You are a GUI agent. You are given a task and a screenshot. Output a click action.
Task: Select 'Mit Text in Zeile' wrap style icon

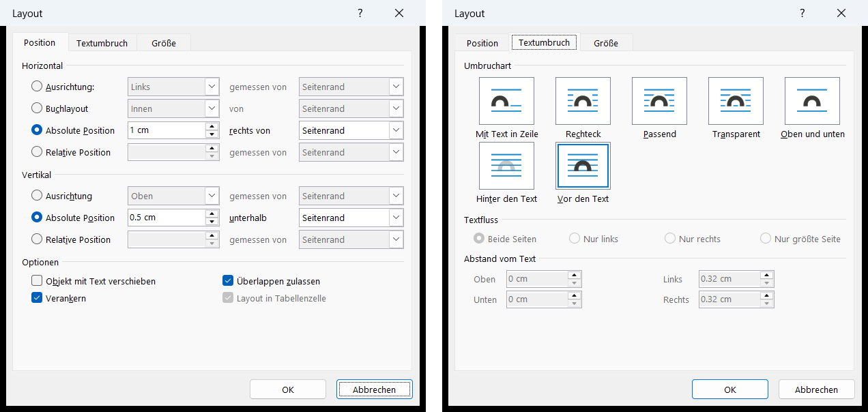tap(506, 101)
